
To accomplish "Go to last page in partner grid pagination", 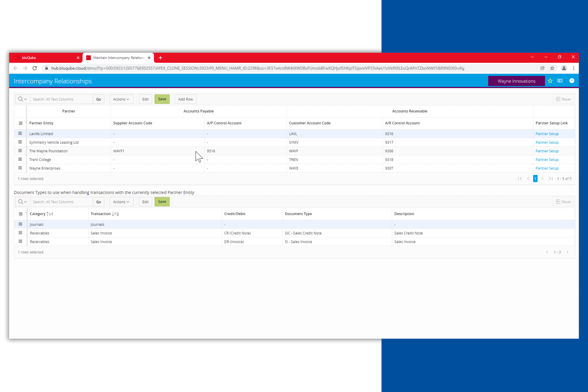I will pos(550,178).
